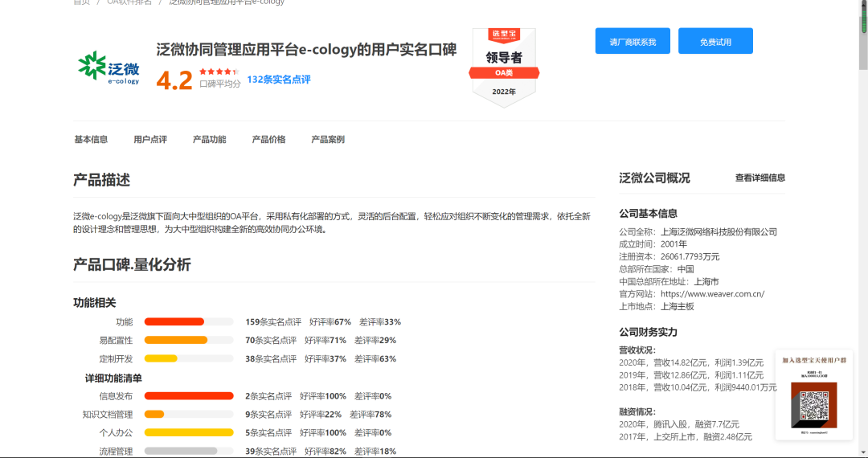Image resolution: width=868 pixels, height=458 pixels.
Task: Click the 个人办公 rating bar
Action: pyautogui.click(x=189, y=432)
